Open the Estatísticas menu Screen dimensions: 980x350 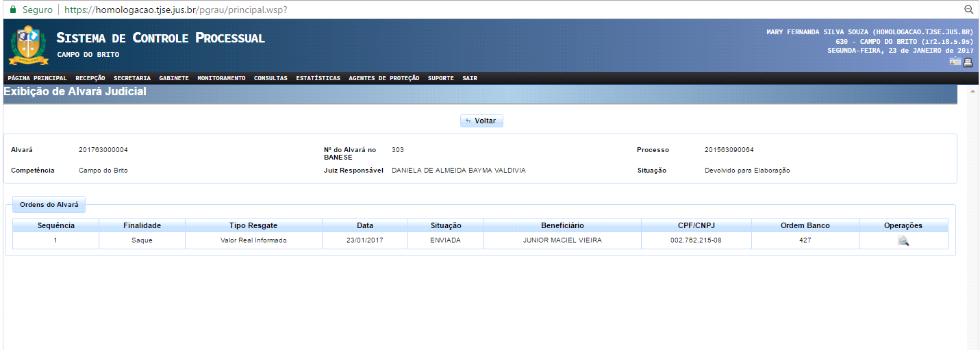click(318, 78)
